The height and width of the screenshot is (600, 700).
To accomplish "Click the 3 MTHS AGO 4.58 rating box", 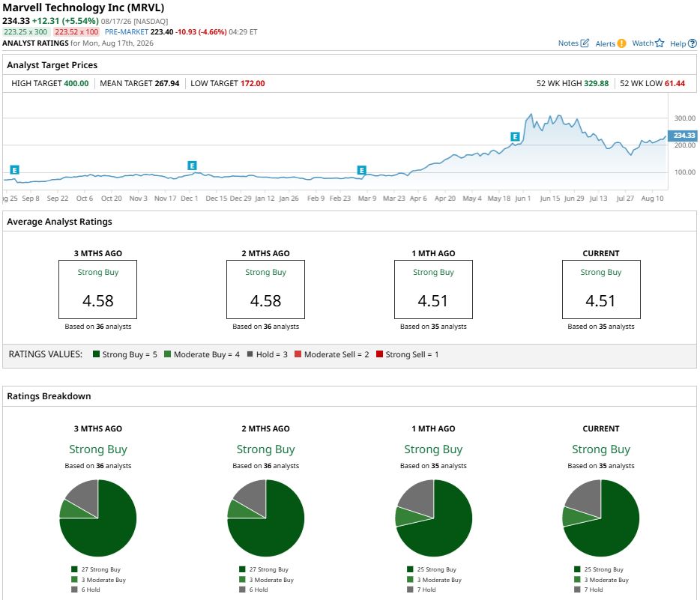I will point(97,290).
